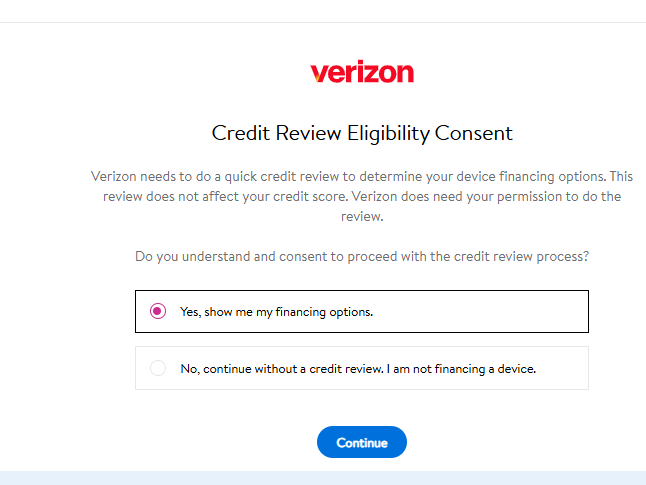Select the 'No, continue without a credit review' radio button
The height and width of the screenshot is (485, 646).
point(157,368)
